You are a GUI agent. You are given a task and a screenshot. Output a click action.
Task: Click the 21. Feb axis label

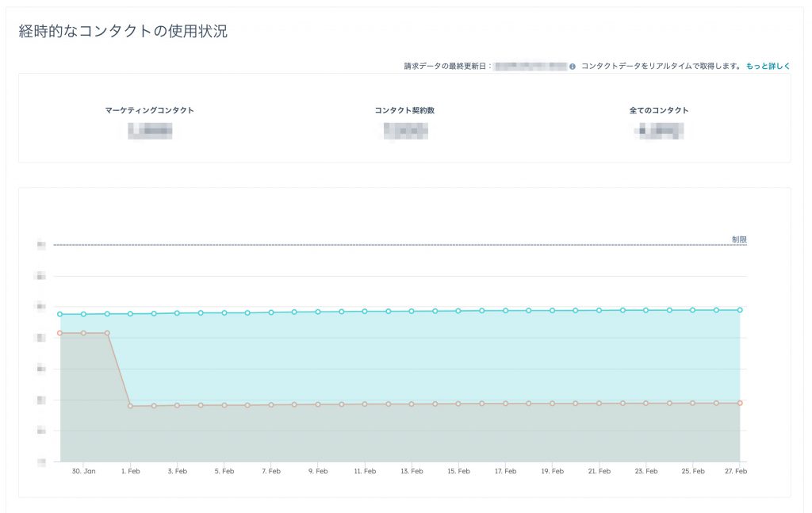click(x=599, y=471)
